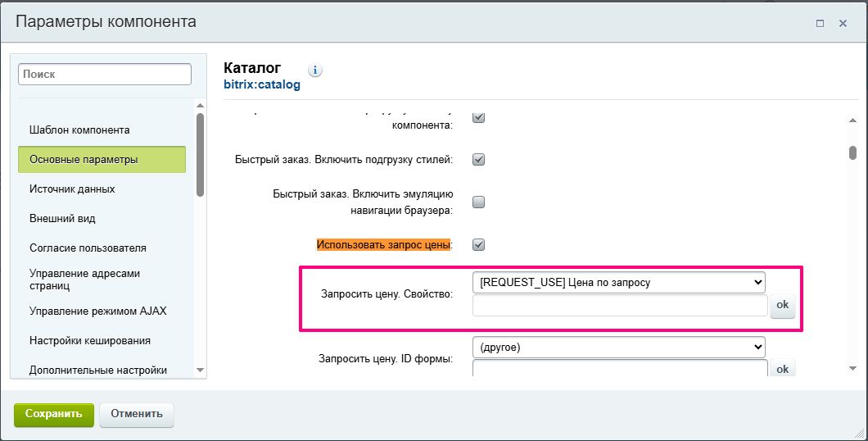The height and width of the screenshot is (441, 868).
Task: Click main panel scroll down arrow
Action: pos(852,369)
